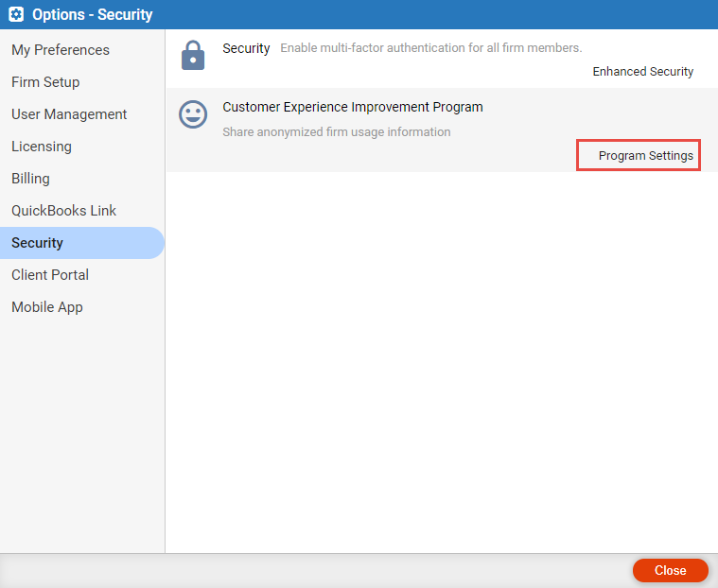Open My Preferences section
Image resolution: width=718 pixels, height=588 pixels.
[x=61, y=50]
